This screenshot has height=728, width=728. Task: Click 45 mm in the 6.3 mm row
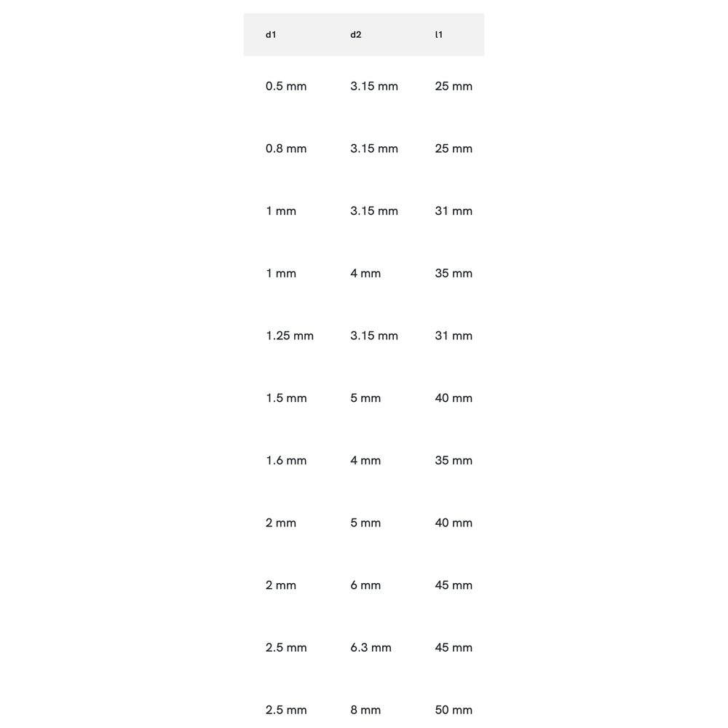(x=454, y=648)
